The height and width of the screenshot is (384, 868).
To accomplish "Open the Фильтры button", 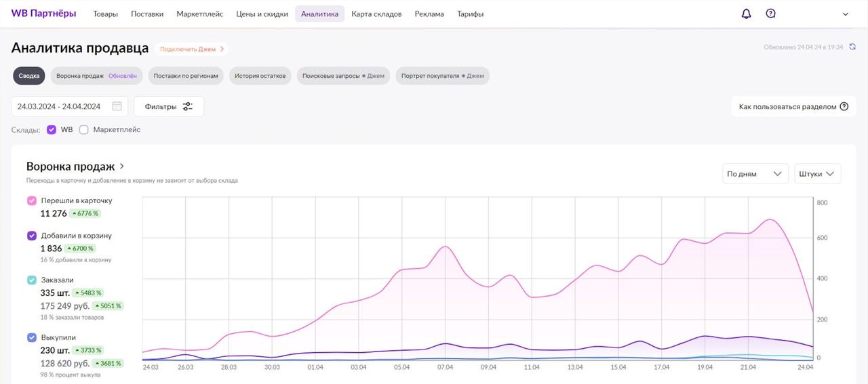I will [168, 106].
